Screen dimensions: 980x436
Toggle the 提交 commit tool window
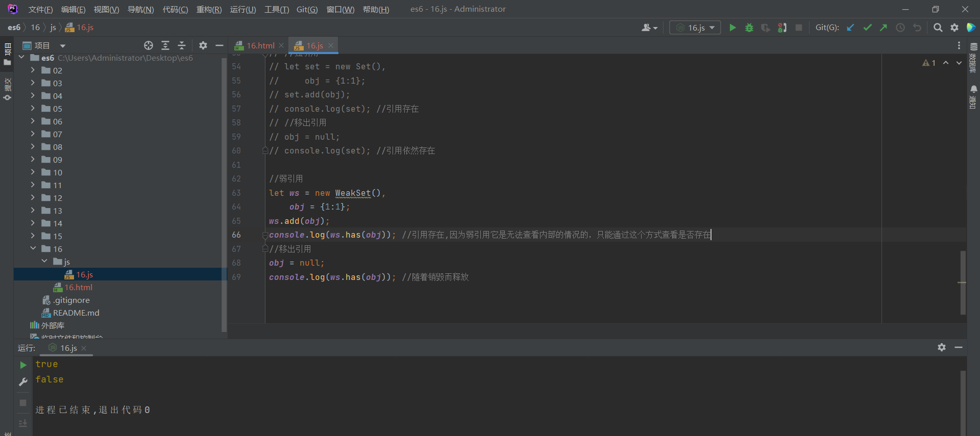coord(7,89)
